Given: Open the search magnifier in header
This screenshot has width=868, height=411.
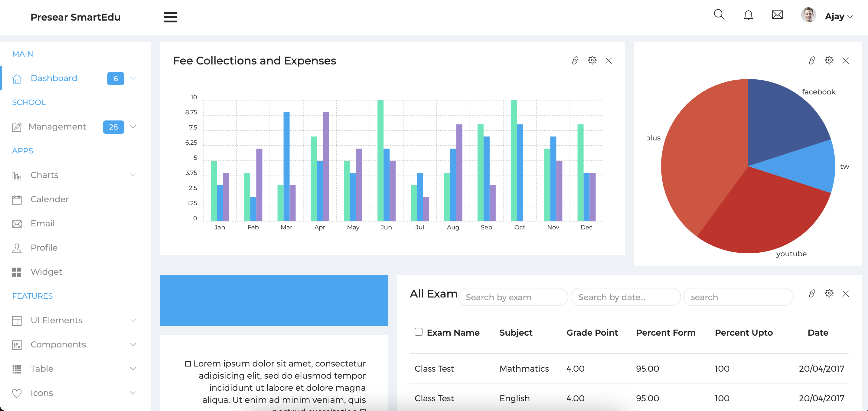Looking at the screenshot, I should coord(719,15).
